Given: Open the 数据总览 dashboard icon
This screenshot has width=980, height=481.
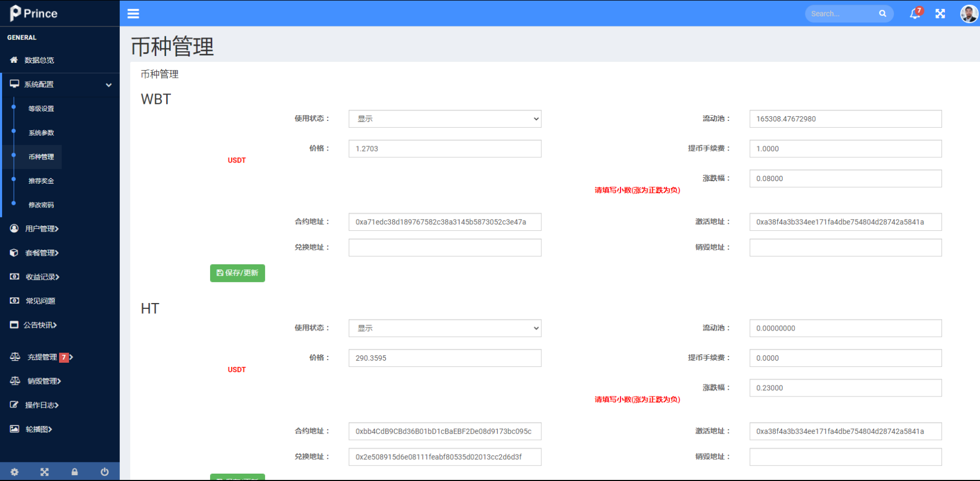Looking at the screenshot, I should [14, 60].
